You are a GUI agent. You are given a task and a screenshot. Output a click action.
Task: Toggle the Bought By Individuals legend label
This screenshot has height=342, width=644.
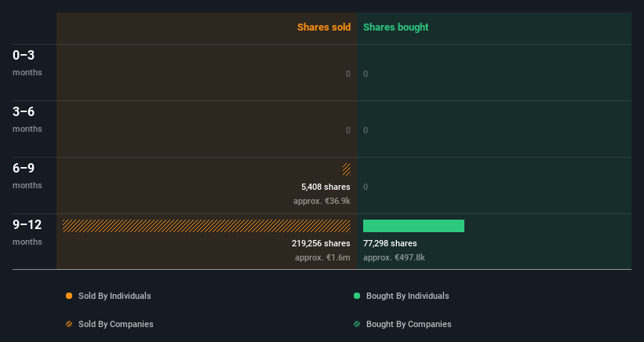pyautogui.click(x=407, y=296)
